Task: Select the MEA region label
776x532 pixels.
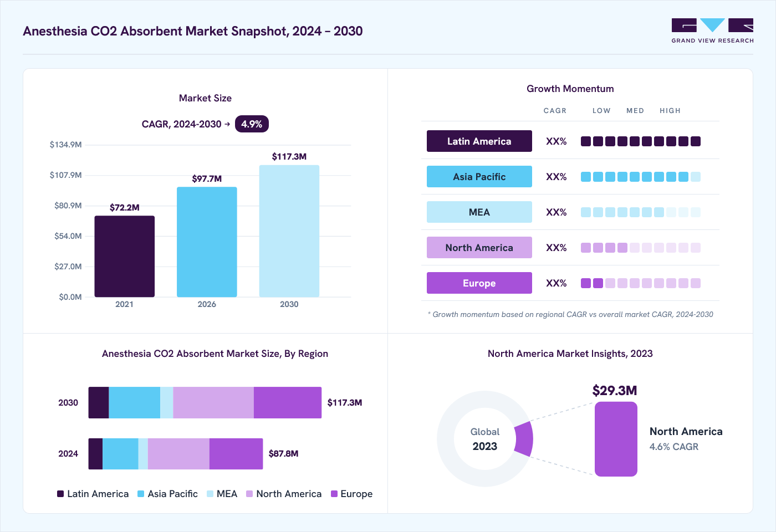Action: (479, 212)
